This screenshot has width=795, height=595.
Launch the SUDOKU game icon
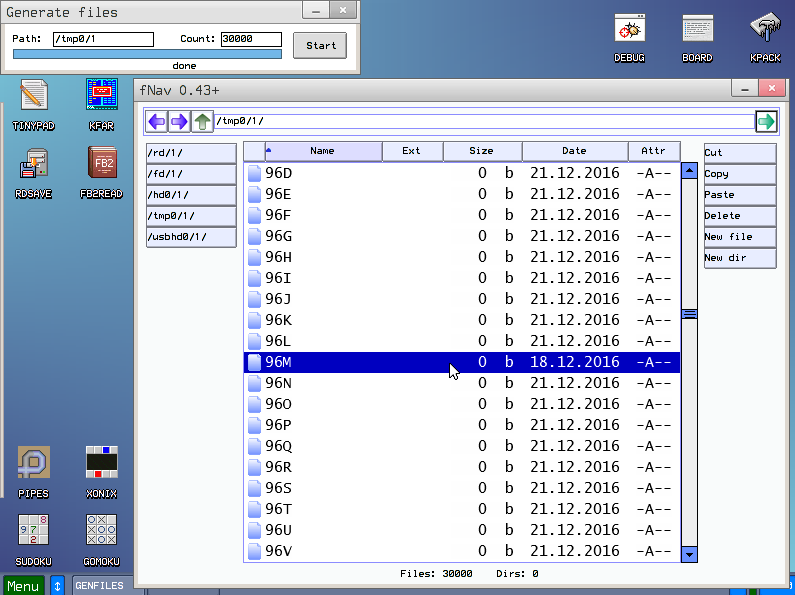tap(33, 532)
